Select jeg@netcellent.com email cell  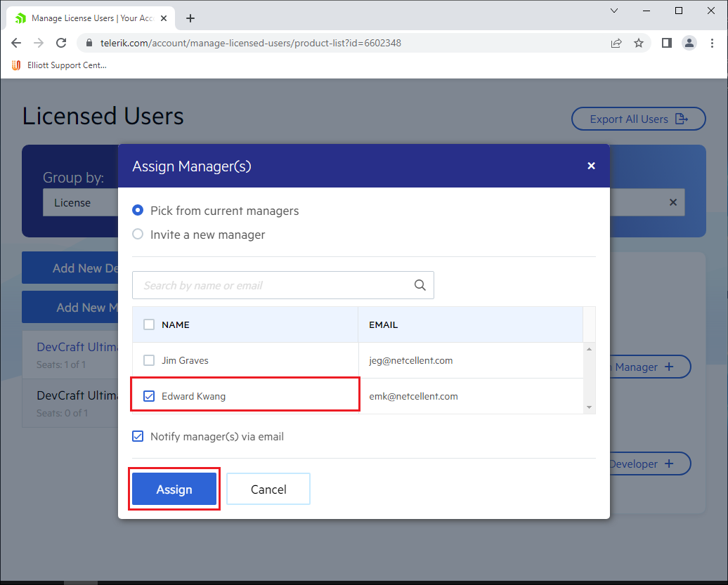470,360
